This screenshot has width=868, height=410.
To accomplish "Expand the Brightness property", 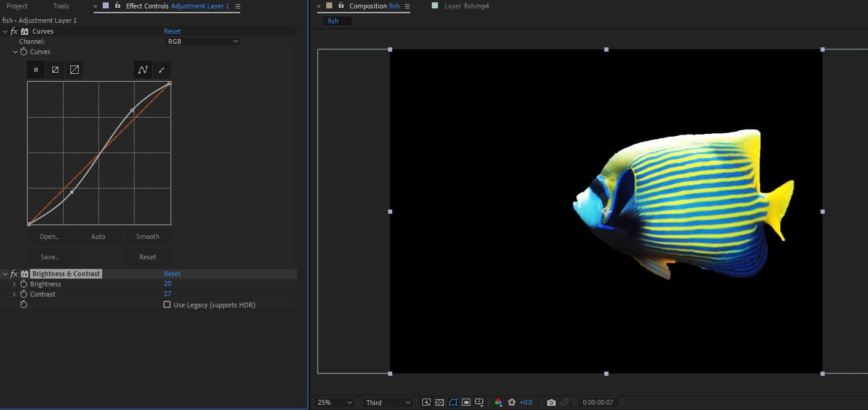I will [14, 284].
